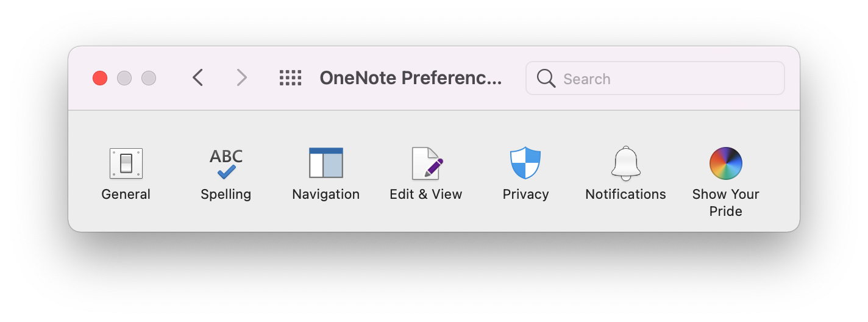Screen dimensions: 868x322
Task: Close the OneNote Preferences window
Action: click(100, 78)
